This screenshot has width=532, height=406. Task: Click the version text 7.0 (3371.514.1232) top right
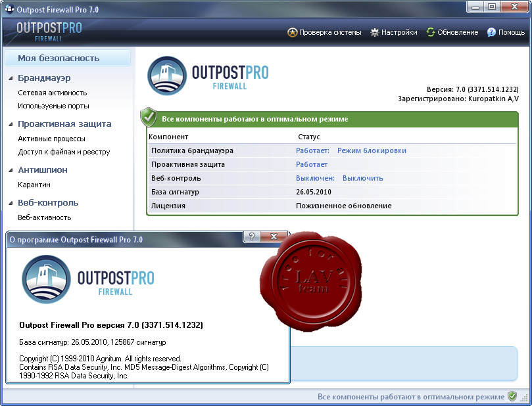tap(473, 89)
